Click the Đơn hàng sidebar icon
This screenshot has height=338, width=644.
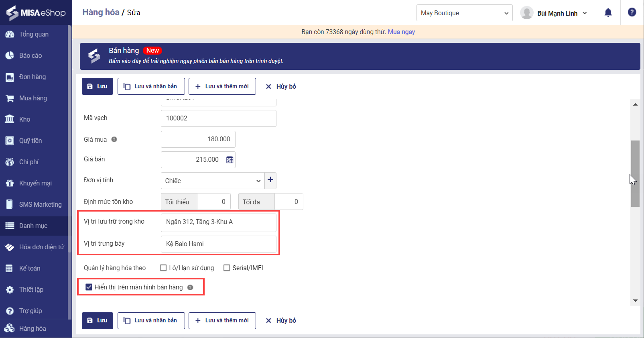tap(10, 77)
